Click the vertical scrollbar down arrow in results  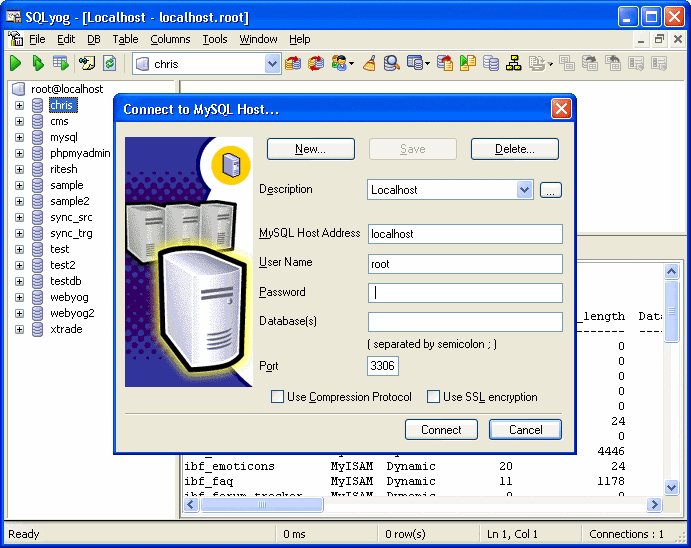[x=672, y=487]
